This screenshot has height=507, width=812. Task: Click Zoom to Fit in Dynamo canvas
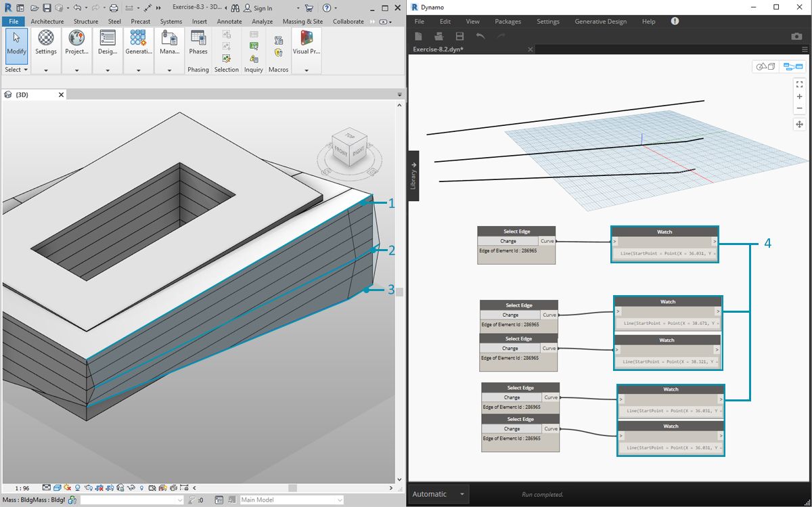point(799,84)
